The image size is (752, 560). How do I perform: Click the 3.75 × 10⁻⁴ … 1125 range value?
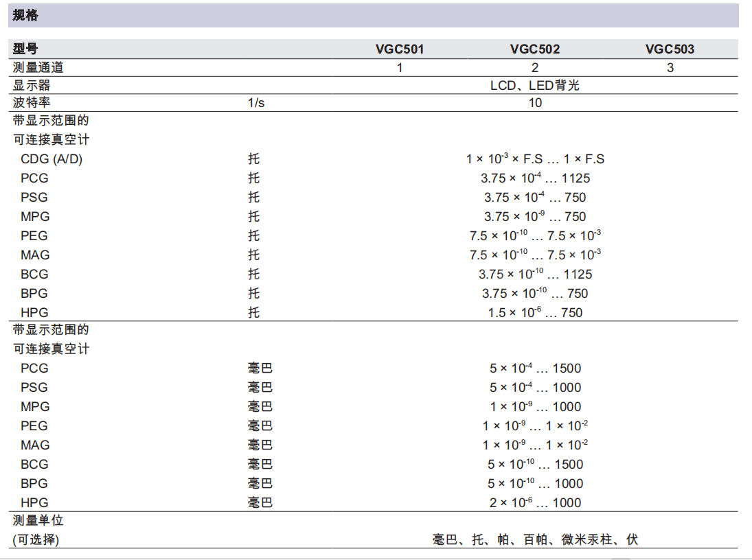coord(534,178)
